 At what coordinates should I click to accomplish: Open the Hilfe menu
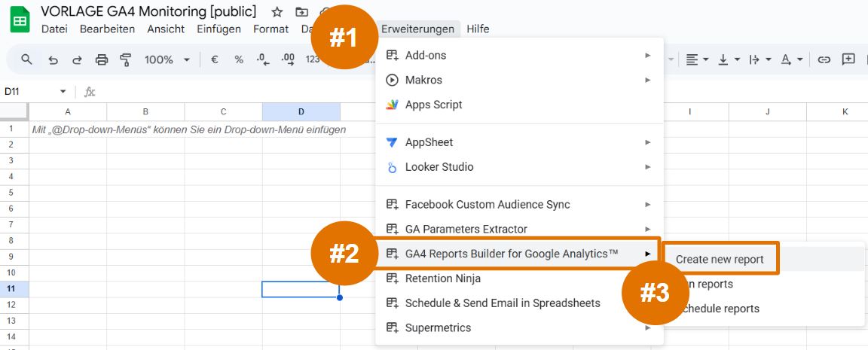pos(478,29)
